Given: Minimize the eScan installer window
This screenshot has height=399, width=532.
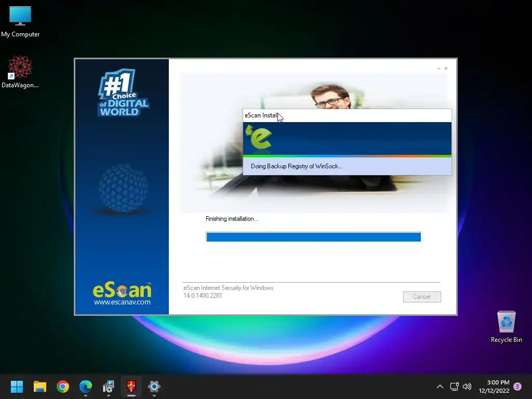Looking at the screenshot, I should click(x=438, y=69).
